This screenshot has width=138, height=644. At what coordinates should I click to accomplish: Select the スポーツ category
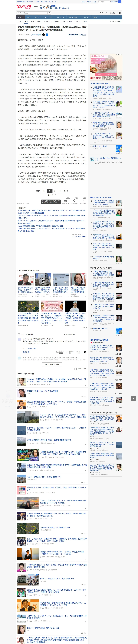[x=56, y=21]
